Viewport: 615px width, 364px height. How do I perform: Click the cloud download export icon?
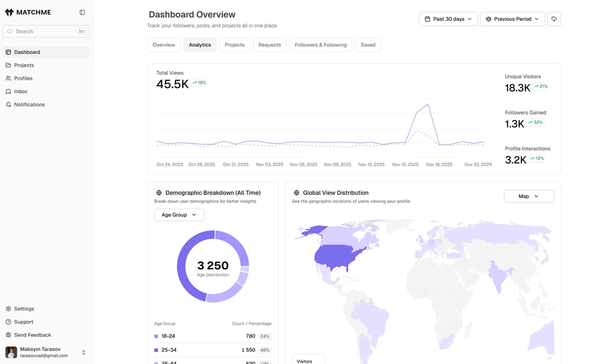(x=554, y=19)
